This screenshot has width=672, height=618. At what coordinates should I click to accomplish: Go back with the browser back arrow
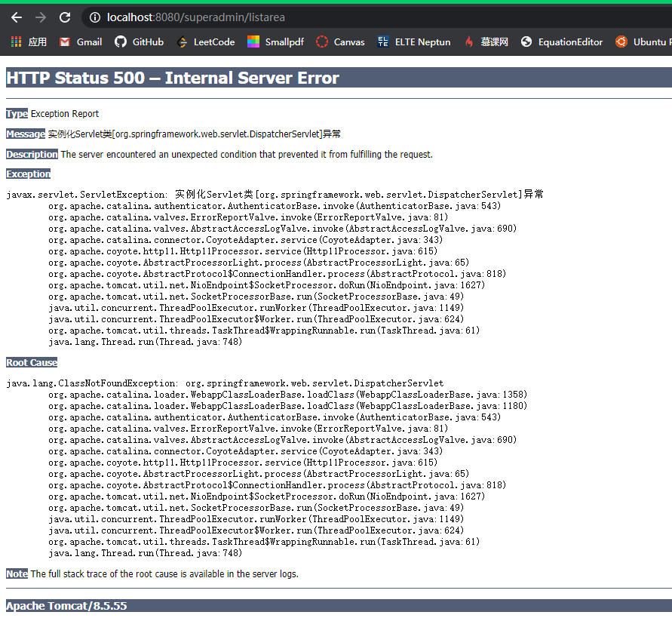[17, 17]
